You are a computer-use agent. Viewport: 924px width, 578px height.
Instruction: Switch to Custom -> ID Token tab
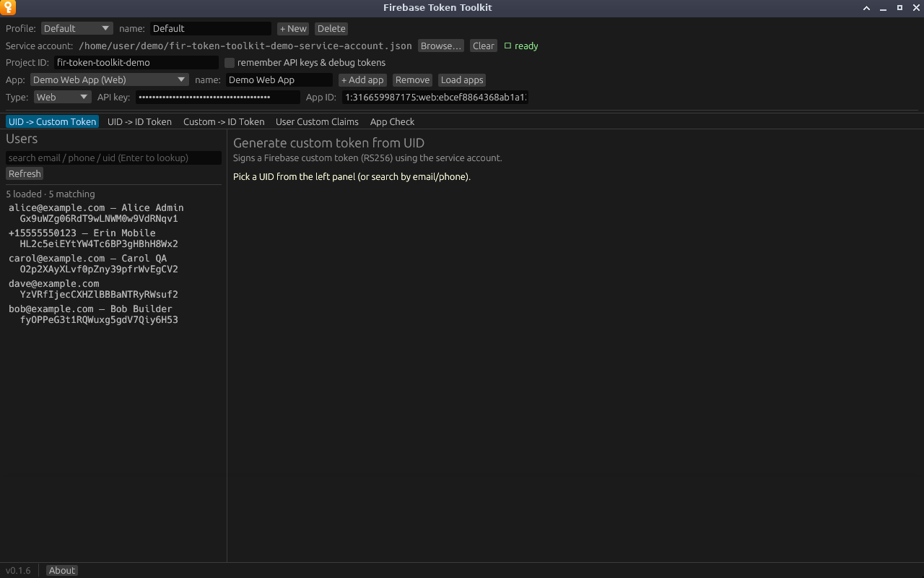224,122
